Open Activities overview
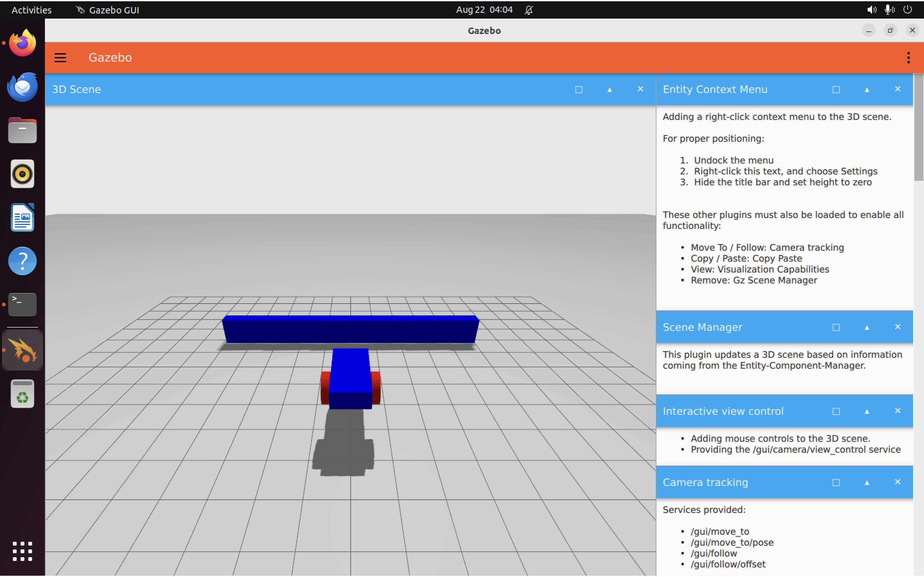The width and height of the screenshot is (924, 577). 31,10
